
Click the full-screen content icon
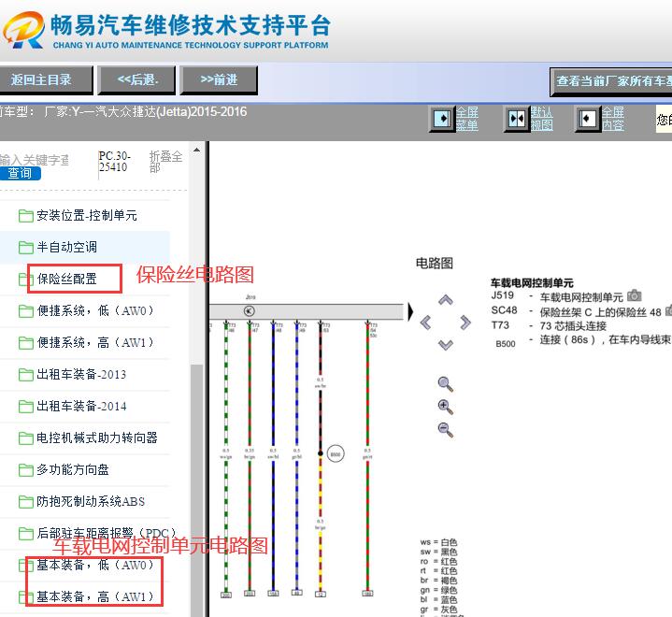[x=587, y=119]
